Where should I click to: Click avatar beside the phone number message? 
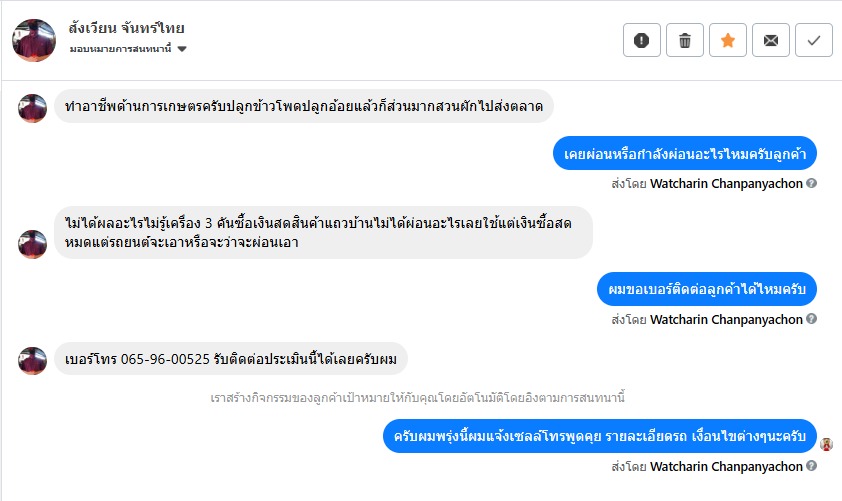pyautogui.click(x=33, y=360)
